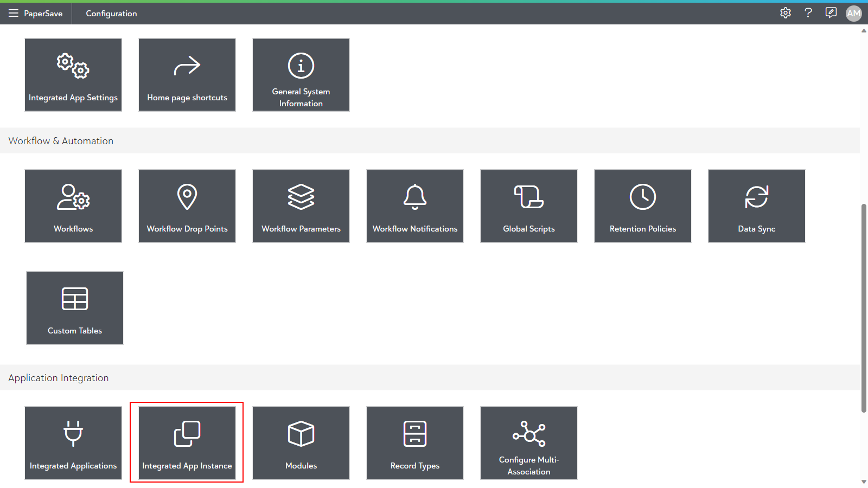Open General System Information tile
Screen dimensions: 868x488
tap(301, 75)
